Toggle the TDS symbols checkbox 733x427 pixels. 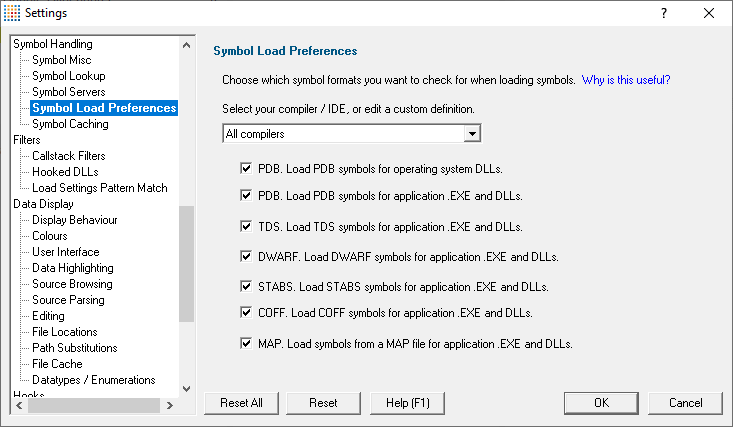point(246,226)
